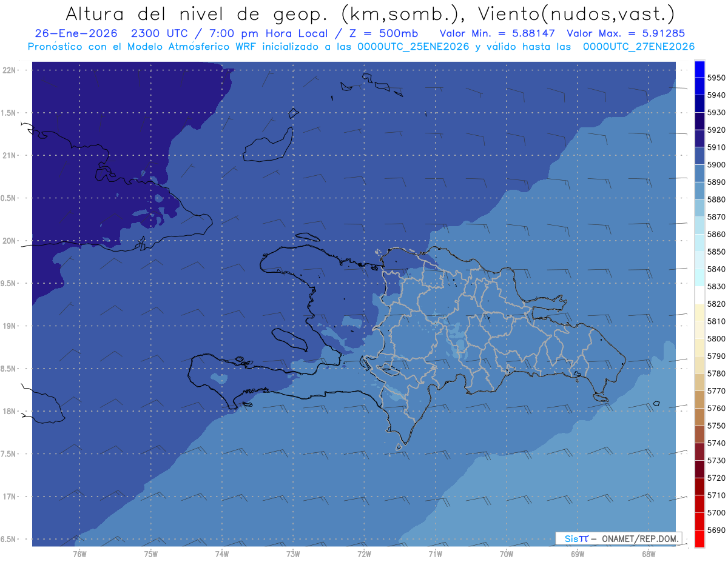Click the '5860' colorbar value
This screenshot has height=562, width=728.
click(x=716, y=234)
